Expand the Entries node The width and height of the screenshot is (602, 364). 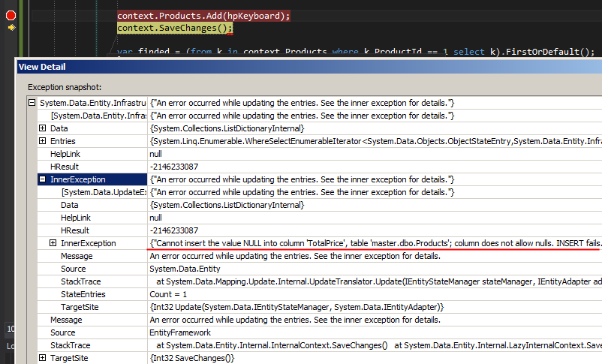(43, 141)
